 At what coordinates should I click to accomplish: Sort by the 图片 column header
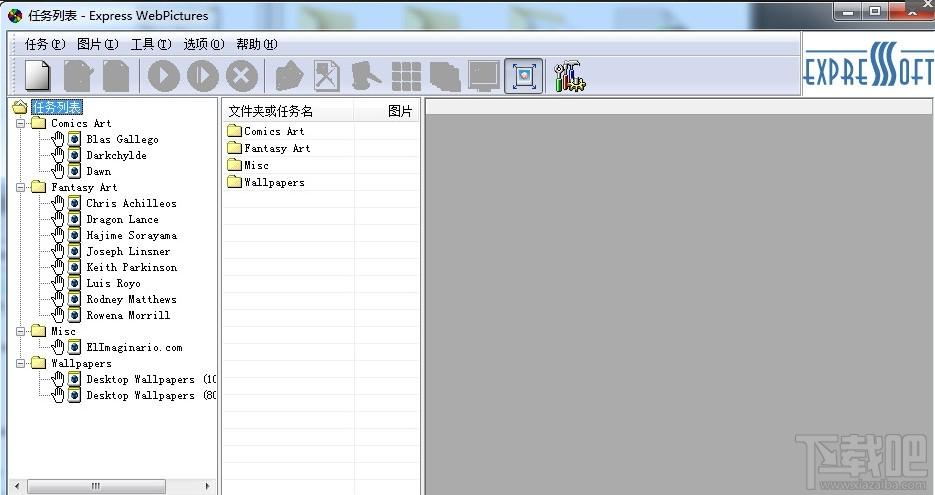386,111
